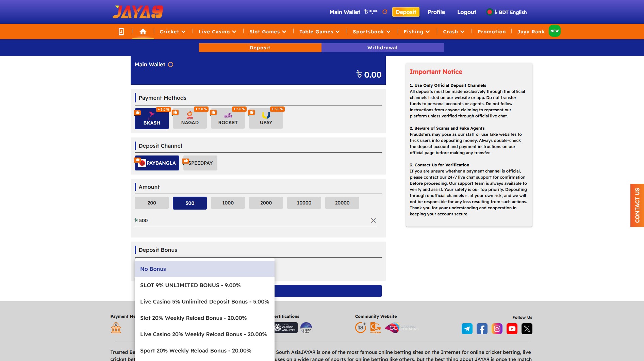Screen dimensions: 644x361
Task: Select BKASH payment method
Action: coord(152,119)
